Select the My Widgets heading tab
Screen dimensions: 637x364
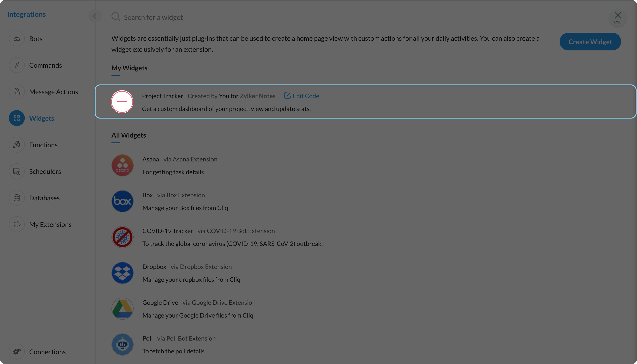[129, 68]
